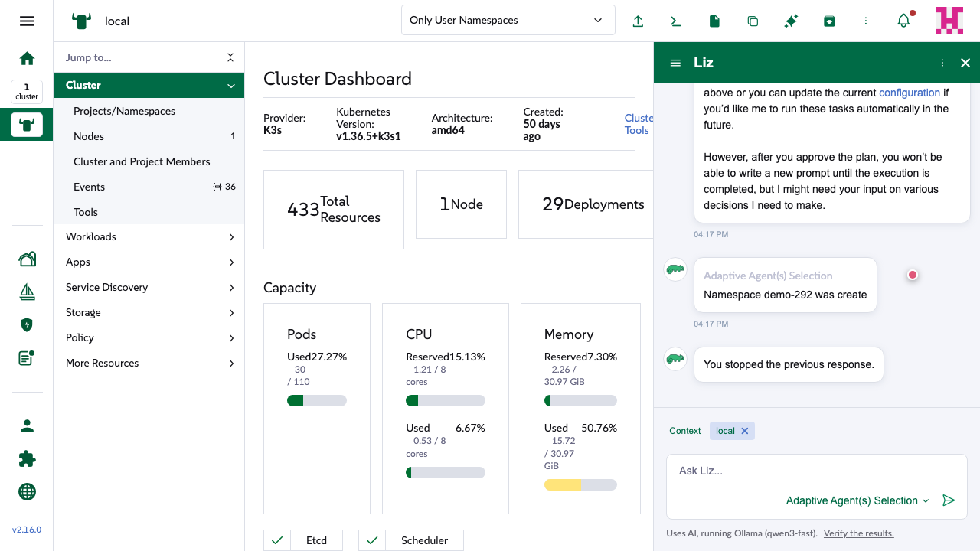Open Users & Authentication person icon
Screen dimensions: 980x551
[27, 426]
